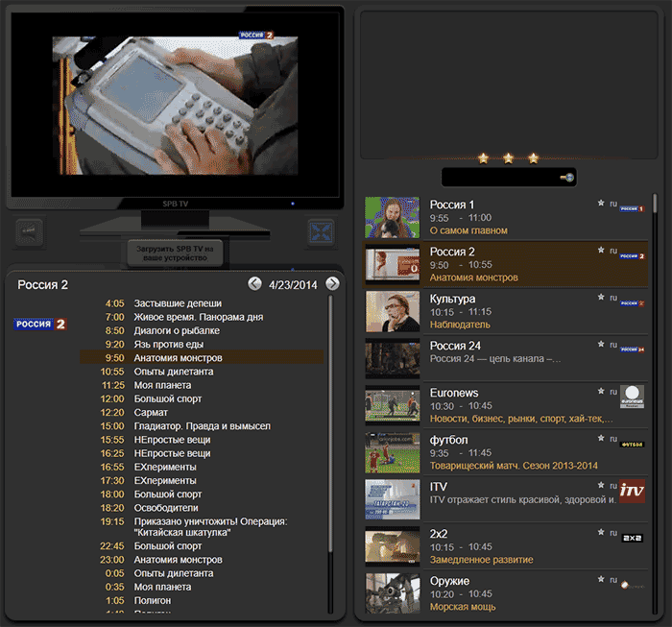Click the 4/23/2014 date label
Viewport: 672px width, 627px height.
[293, 285]
